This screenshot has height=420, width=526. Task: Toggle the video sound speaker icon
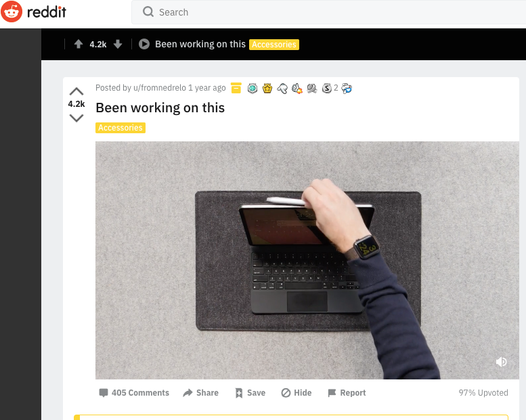click(501, 362)
